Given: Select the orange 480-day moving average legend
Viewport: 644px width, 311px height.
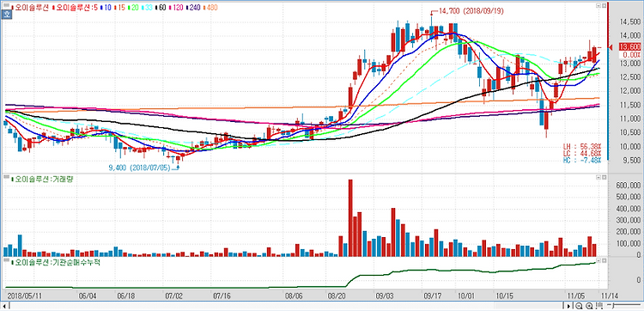Looking at the screenshot, I should (x=210, y=8).
